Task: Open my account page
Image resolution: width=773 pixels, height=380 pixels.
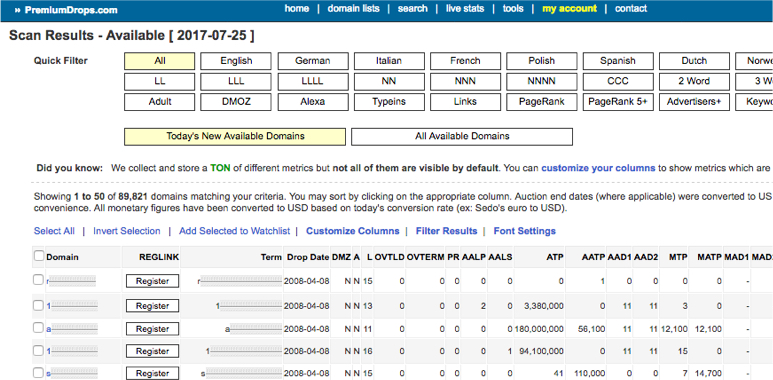Action: 569,9
